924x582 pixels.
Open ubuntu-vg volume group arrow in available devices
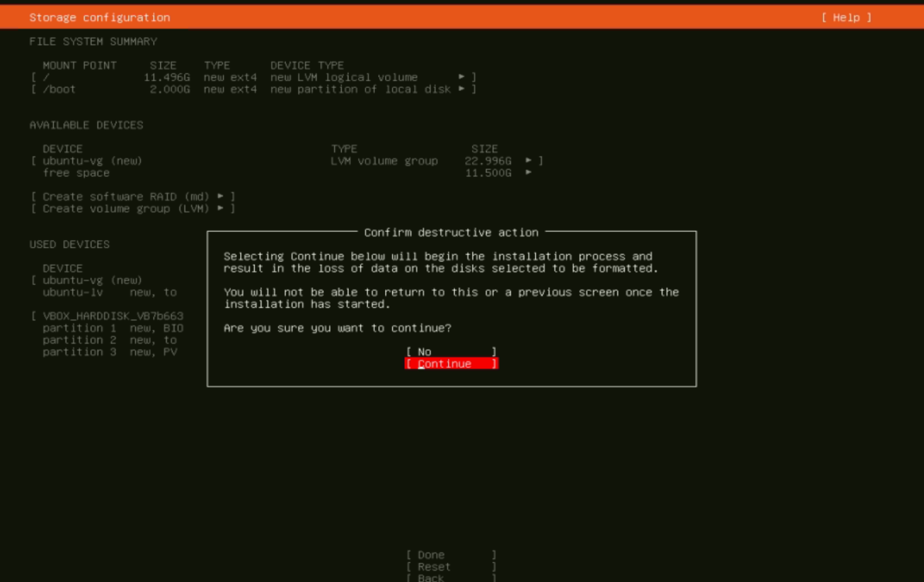pos(529,161)
